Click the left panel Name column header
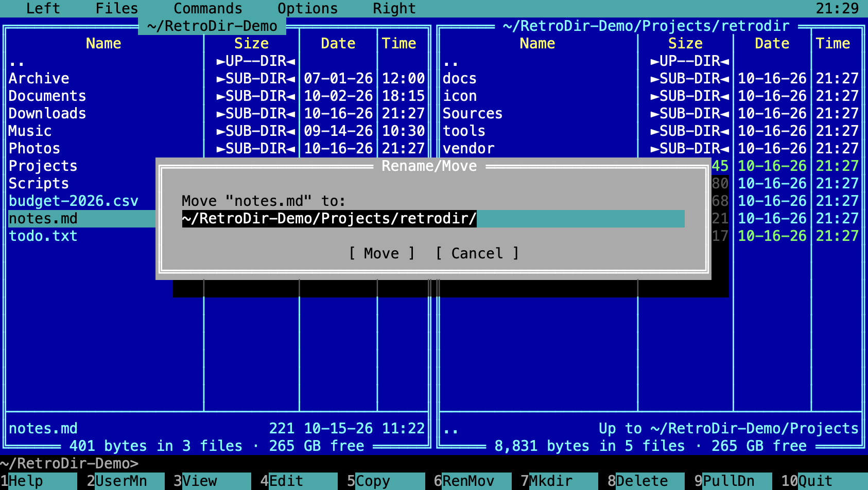Viewport: 868px width, 490px height. pos(103,43)
